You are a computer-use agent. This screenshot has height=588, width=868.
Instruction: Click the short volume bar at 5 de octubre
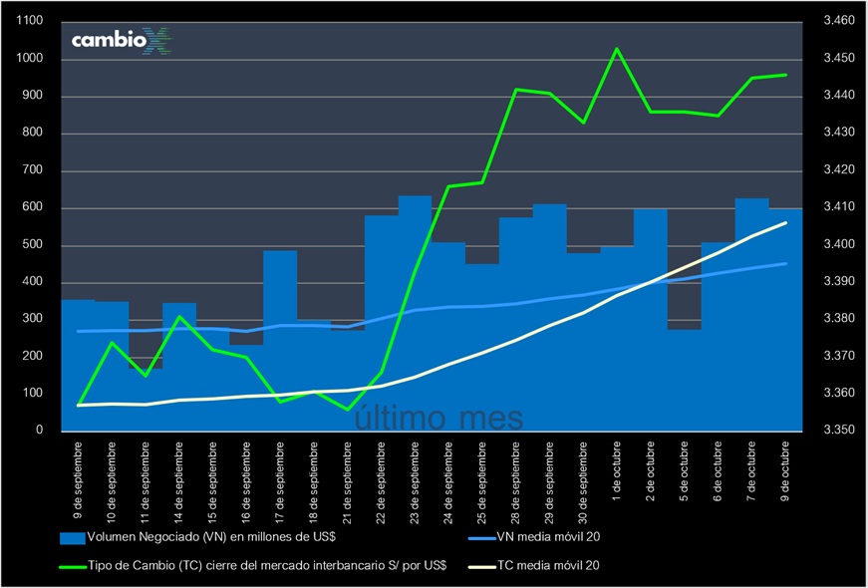686,380
